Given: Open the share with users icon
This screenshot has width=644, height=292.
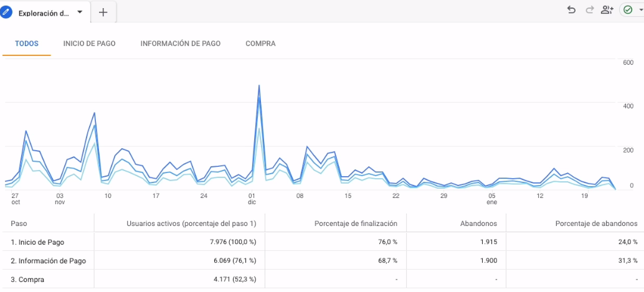Looking at the screenshot, I should [607, 10].
